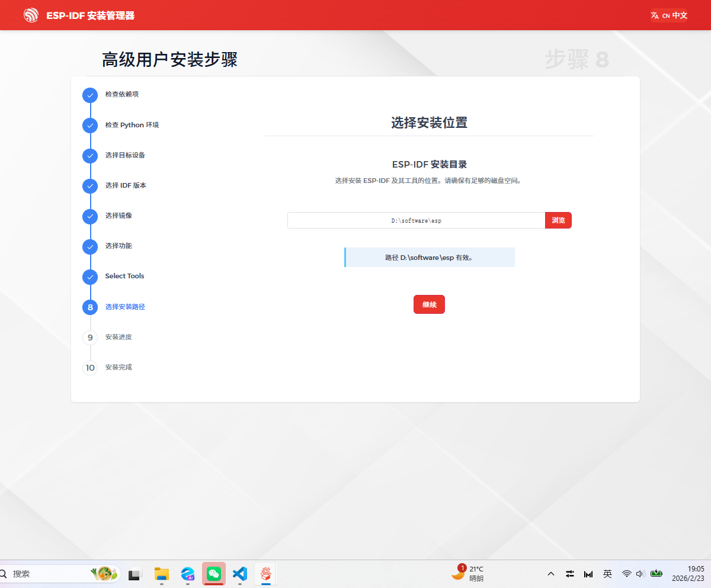This screenshot has width=711, height=588.
Task: Click the 高级用户安装步骤 page title
Action: point(169,60)
